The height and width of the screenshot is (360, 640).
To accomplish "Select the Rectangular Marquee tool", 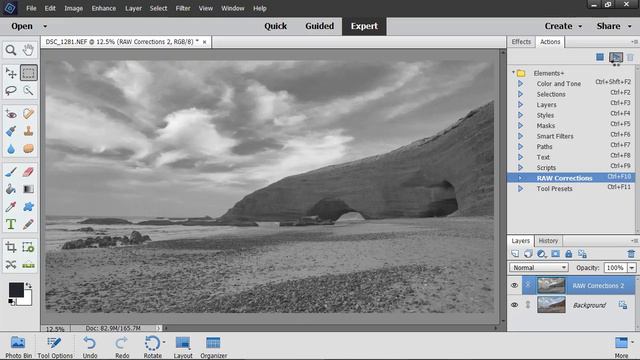I will coord(28,73).
